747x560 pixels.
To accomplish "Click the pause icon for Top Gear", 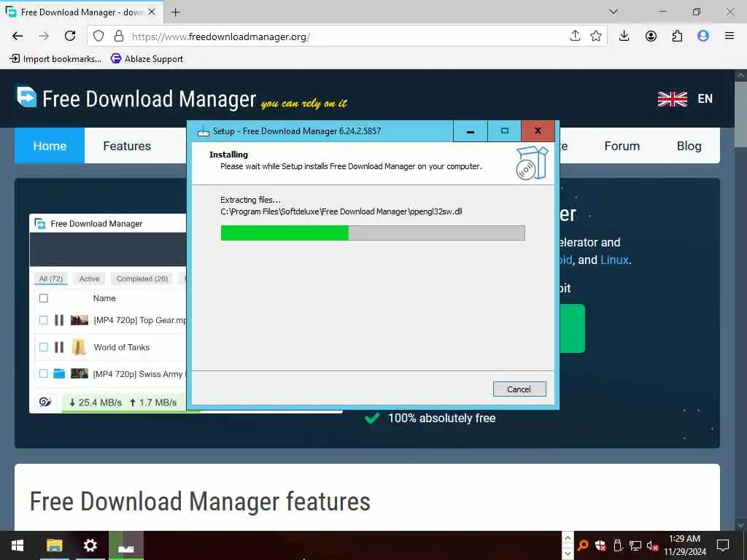I will 59,320.
